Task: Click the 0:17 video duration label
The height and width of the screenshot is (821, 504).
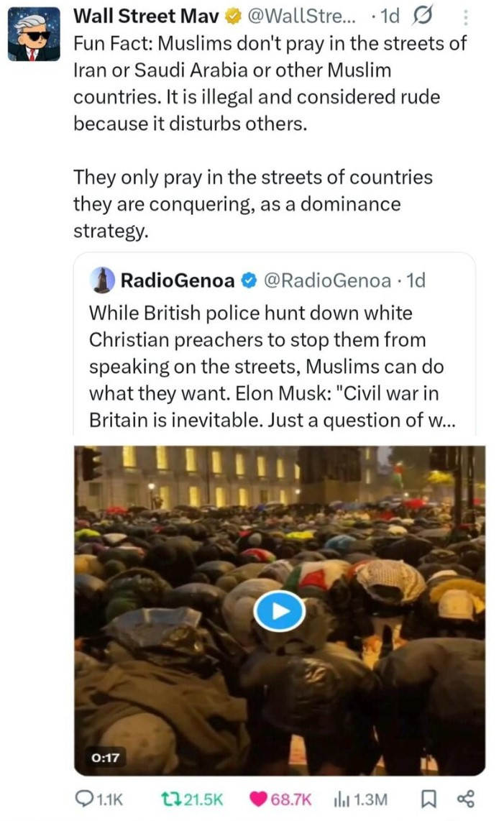Action: (x=105, y=756)
